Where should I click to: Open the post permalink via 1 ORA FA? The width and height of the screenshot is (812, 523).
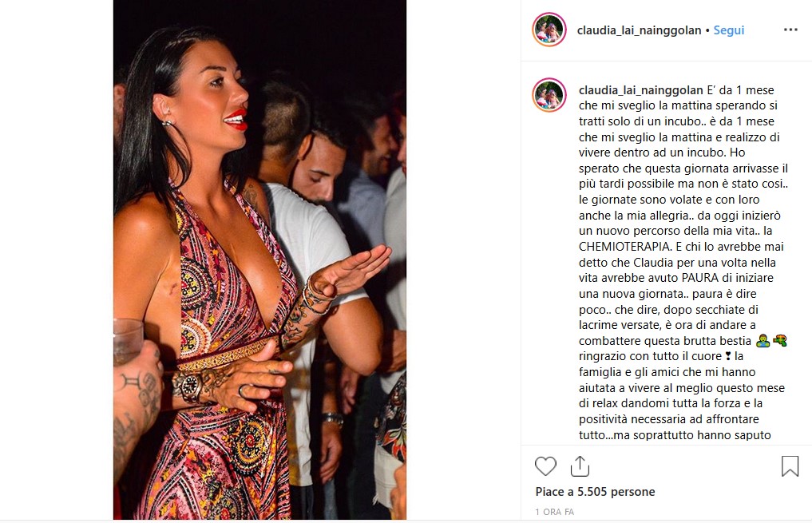tap(555, 512)
